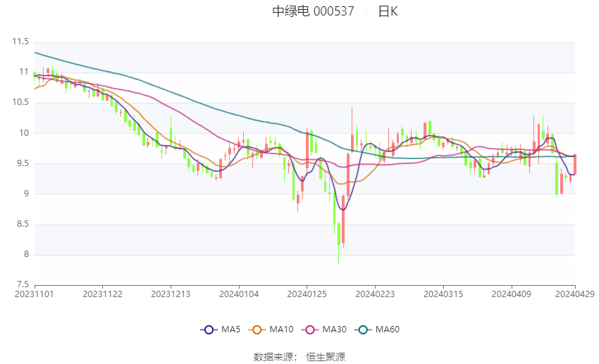Select the 20240104 date on x-axis
The width and height of the screenshot is (599, 364).
pos(239,294)
